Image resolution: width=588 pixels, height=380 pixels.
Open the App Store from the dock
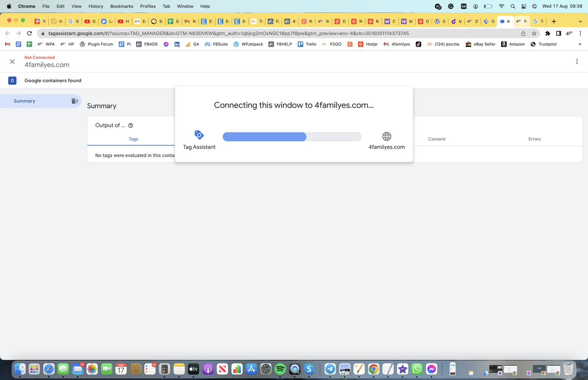click(251, 369)
